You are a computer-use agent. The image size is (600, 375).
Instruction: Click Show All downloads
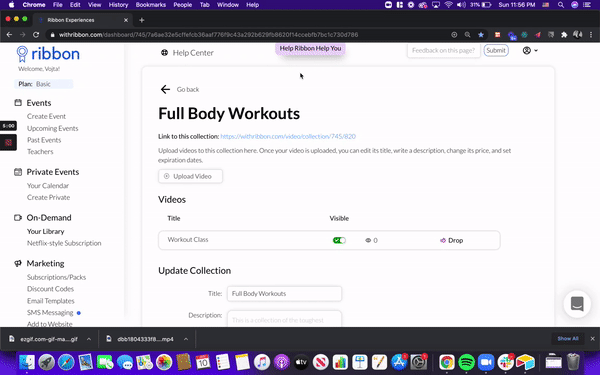coord(568,339)
